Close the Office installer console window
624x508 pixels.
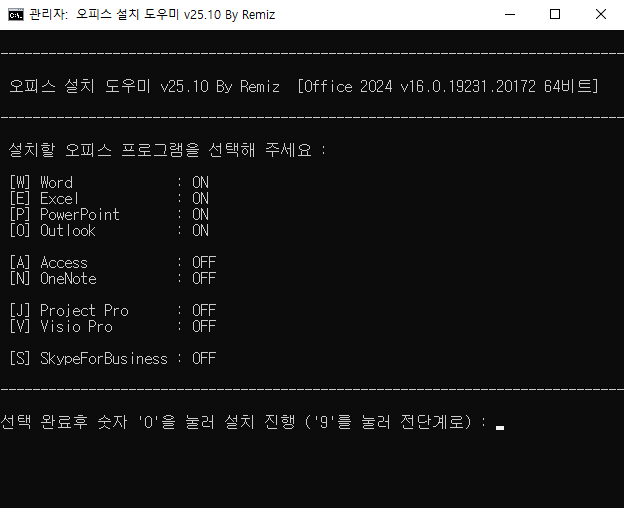coord(600,15)
